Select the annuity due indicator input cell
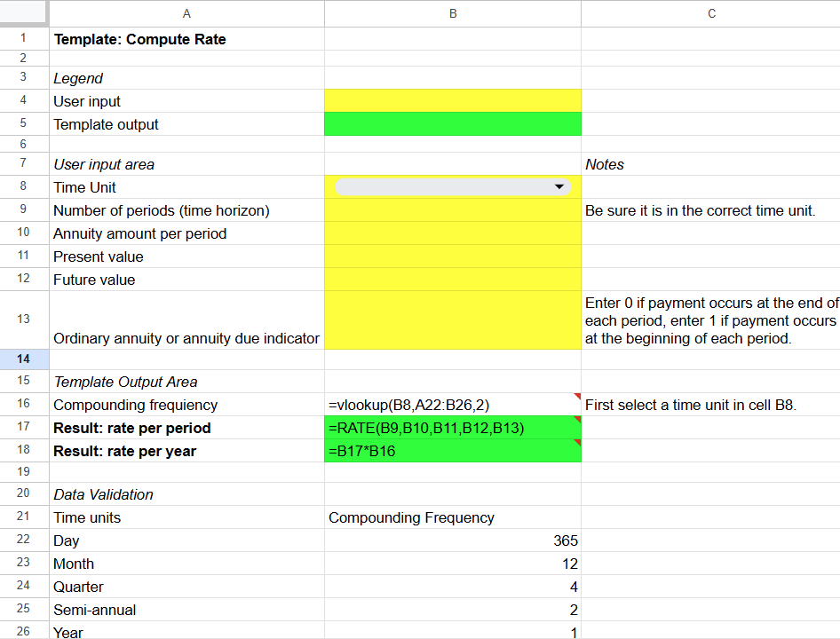The width and height of the screenshot is (840, 639). [x=453, y=319]
